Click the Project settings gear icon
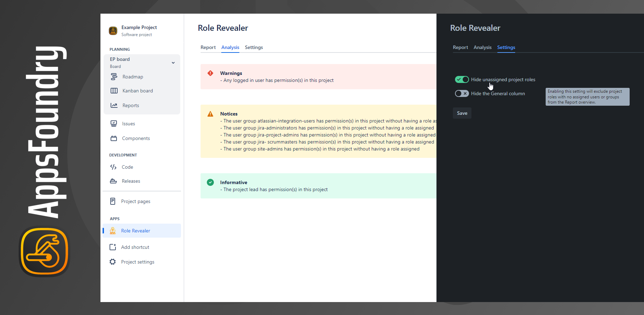The image size is (644, 315). coord(113,262)
